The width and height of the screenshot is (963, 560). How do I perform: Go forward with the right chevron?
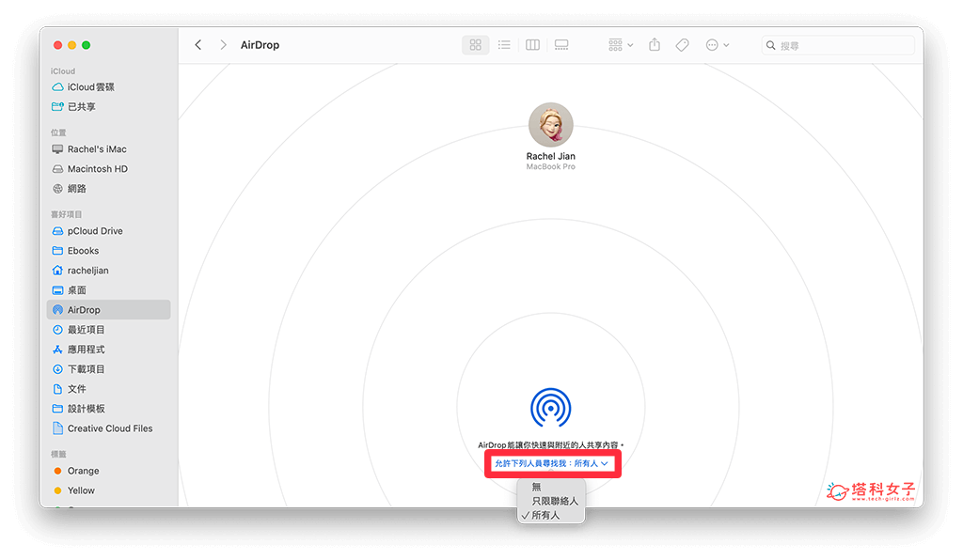point(223,45)
